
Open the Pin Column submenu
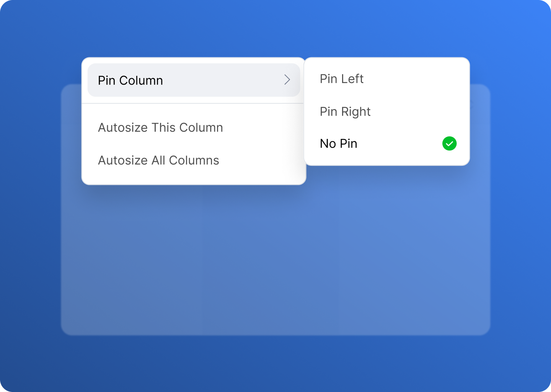pyautogui.click(x=194, y=80)
